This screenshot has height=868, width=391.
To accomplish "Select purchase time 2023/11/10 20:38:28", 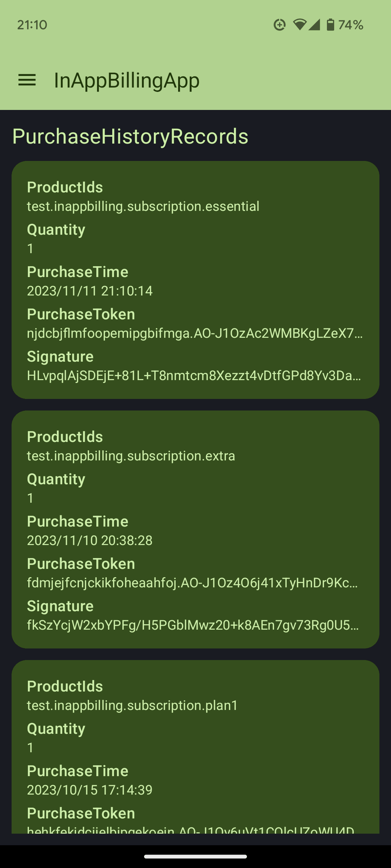I will [x=90, y=541].
